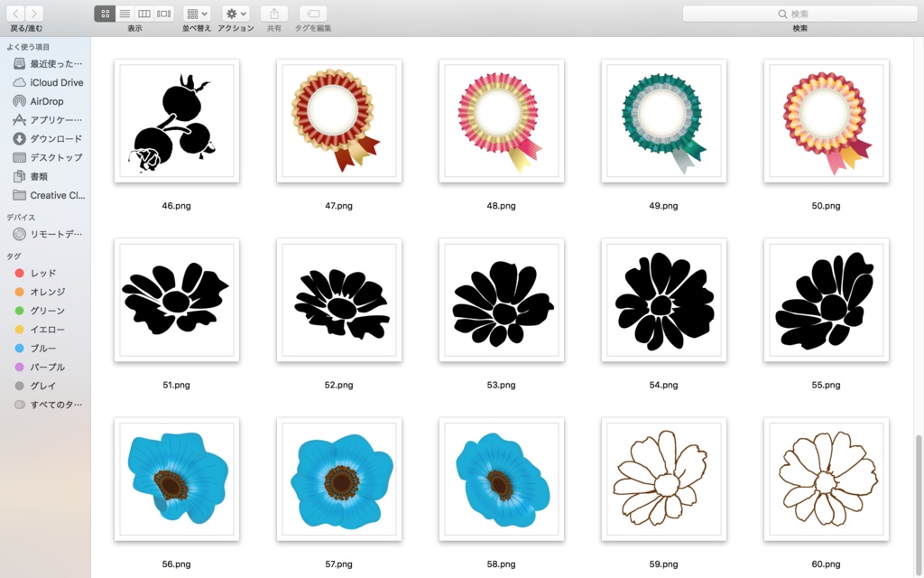Click the 55.png file name

(x=826, y=385)
